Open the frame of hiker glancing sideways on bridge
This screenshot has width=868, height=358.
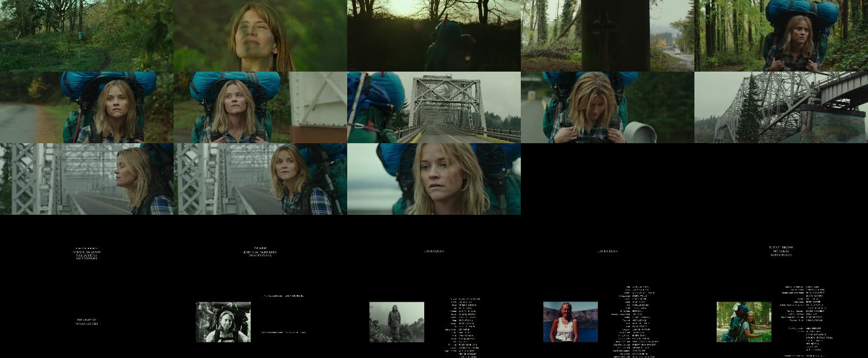(260, 179)
